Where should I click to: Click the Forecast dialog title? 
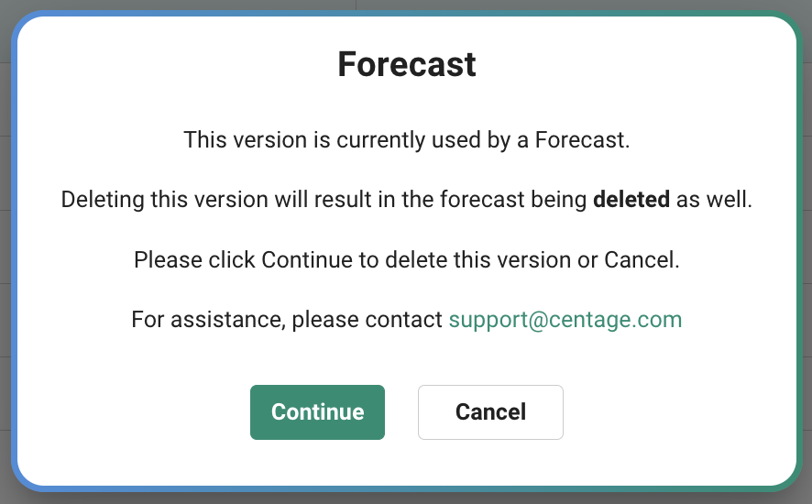pyautogui.click(x=407, y=64)
